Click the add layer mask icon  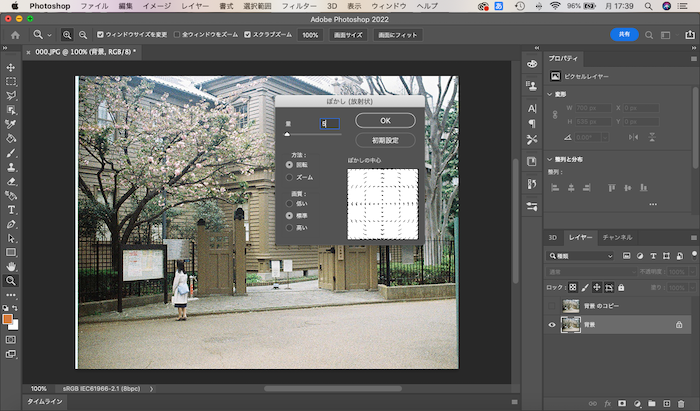click(622, 403)
